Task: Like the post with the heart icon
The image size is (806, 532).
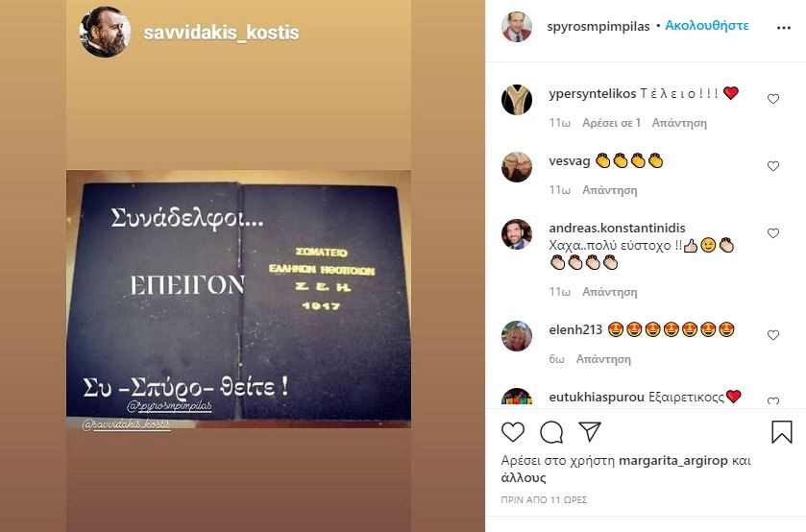Action: [512, 432]
